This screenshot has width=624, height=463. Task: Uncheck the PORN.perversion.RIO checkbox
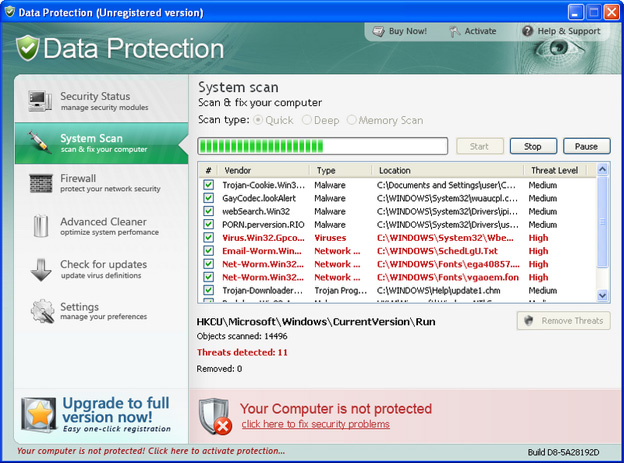[209, 224]
